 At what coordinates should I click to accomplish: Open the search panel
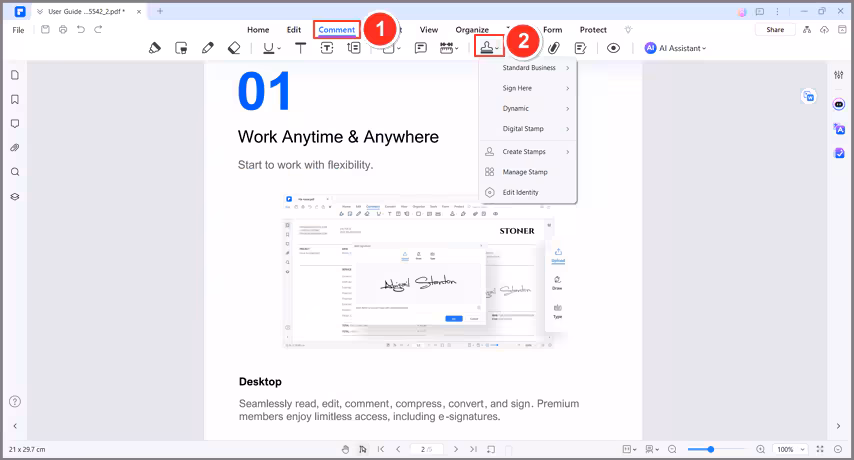tap(15, 172)
